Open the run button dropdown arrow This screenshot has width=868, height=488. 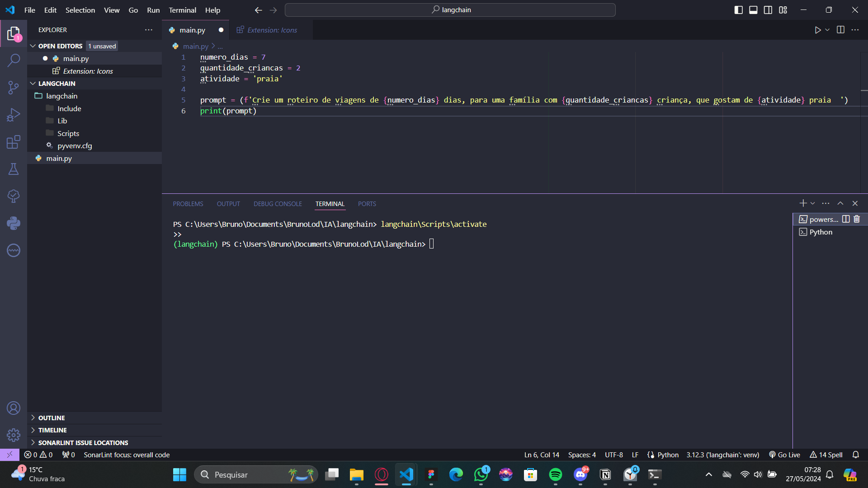[827, 30]
